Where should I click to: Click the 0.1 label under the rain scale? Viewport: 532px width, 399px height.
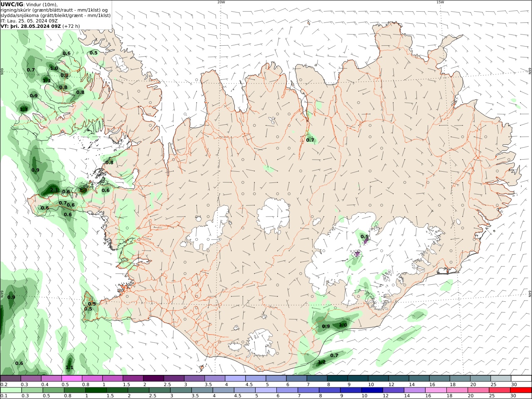coord(4,396)
